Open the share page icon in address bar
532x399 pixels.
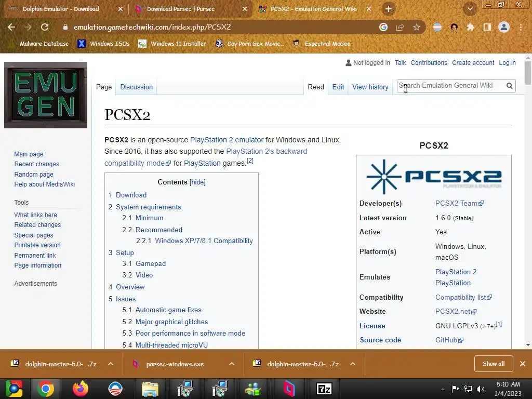pos(400,27)
